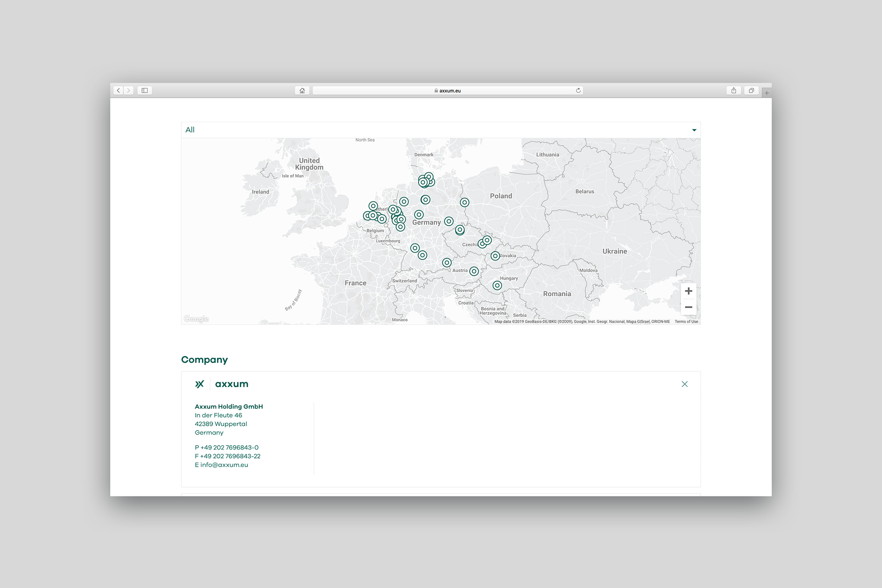Click the marker south of Austria label
This screenshot has height=588, width=882.
(x=474, y=272)
